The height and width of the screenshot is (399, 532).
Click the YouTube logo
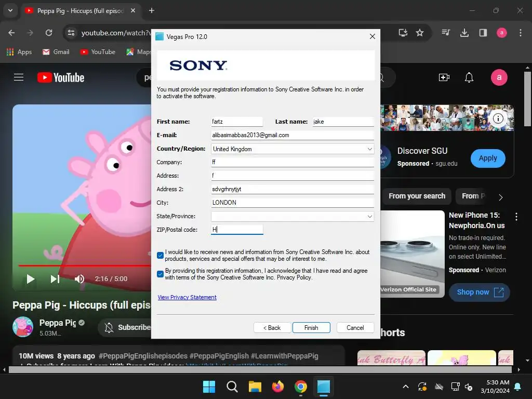pos(61,77)
